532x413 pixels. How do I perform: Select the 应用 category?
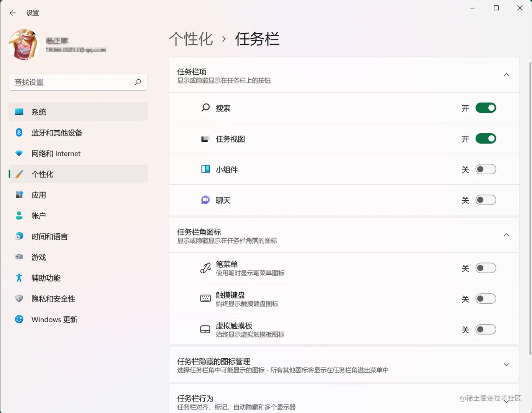[78, 195]
